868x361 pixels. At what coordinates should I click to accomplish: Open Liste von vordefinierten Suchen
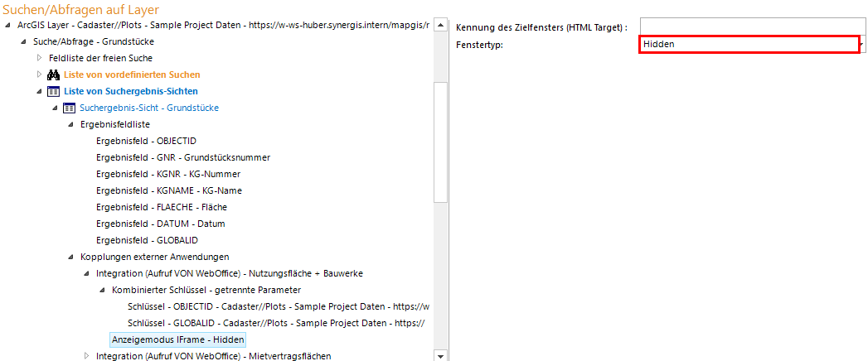pyautogui.click(x=132, y=75)
